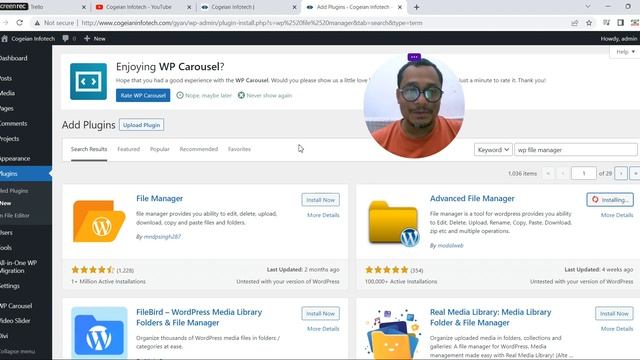This screenshot has width=640, height=360.
Task: Click the WP Carousel logo icon
Action: point(88,81)
